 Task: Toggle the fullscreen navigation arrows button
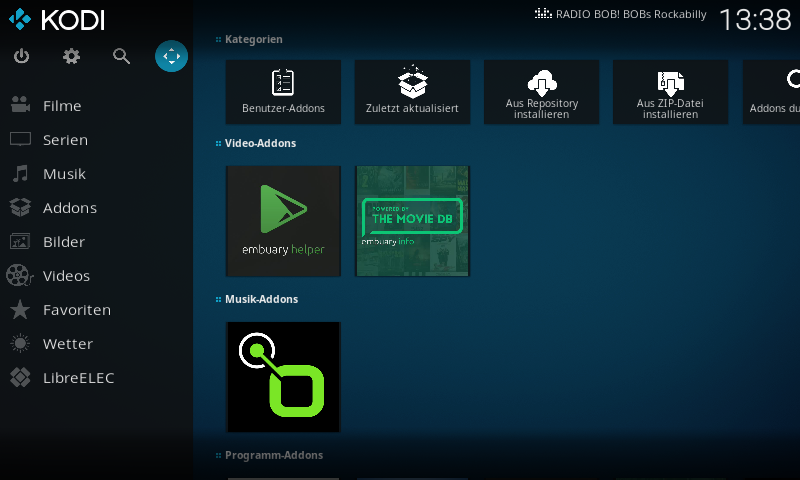pos(171,56)
